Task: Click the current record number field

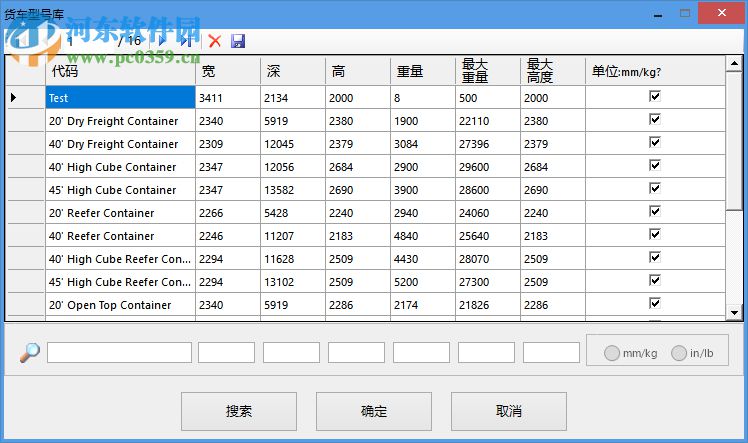Action: pos(88,41)
